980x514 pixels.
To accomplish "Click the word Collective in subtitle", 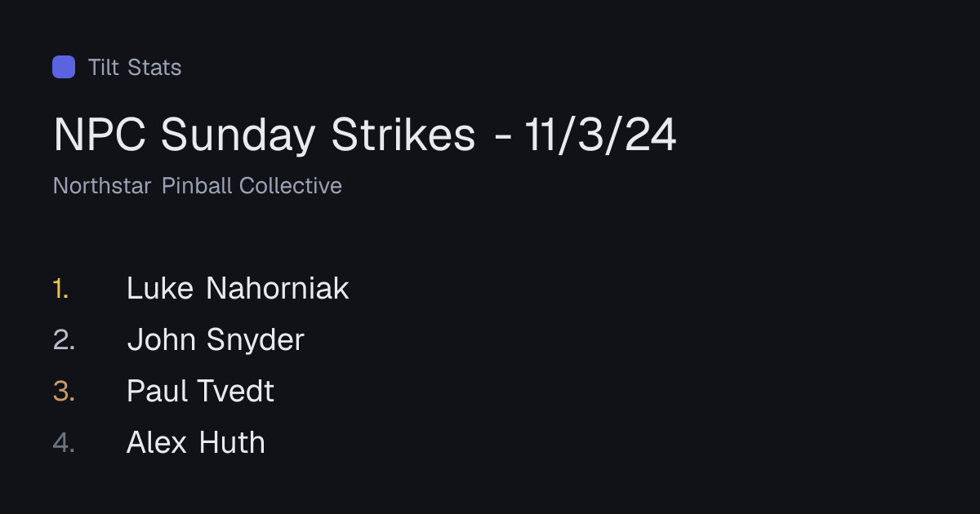I will coord(291,186).
